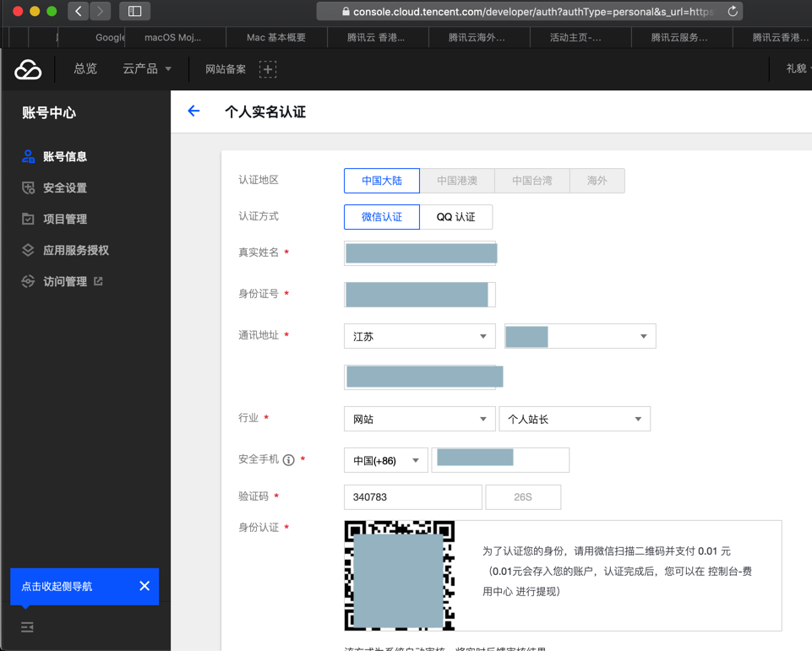Viewport: 812px width, 651px height.
Task: Select 中国台湾 as certification region
Action: pos(531,181)
